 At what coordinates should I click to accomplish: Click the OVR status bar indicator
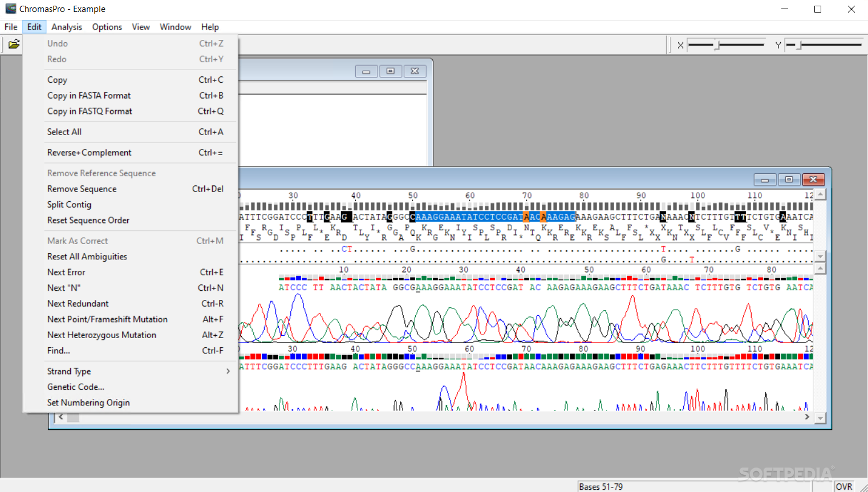[x=844, y=486]
